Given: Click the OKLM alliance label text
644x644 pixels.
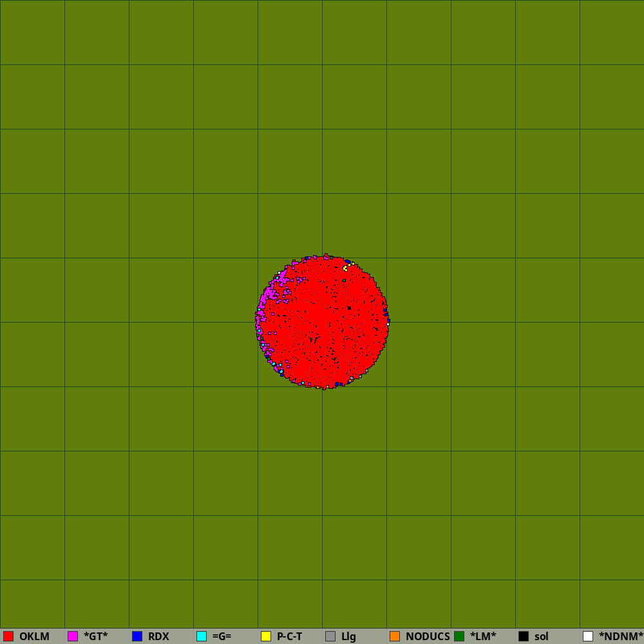Looking at the screenshot, I should 34,636.
